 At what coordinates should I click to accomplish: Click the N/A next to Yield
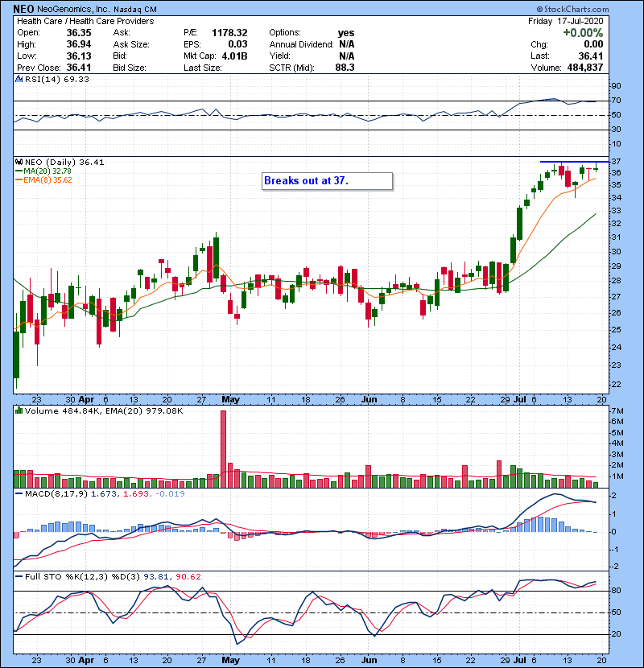click(347, 56)
